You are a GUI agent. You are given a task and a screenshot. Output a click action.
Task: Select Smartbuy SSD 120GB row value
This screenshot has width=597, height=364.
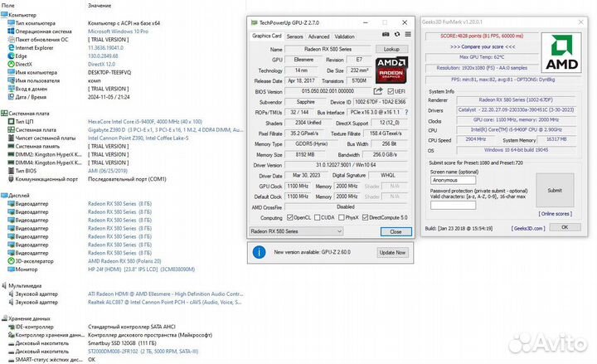122,343
